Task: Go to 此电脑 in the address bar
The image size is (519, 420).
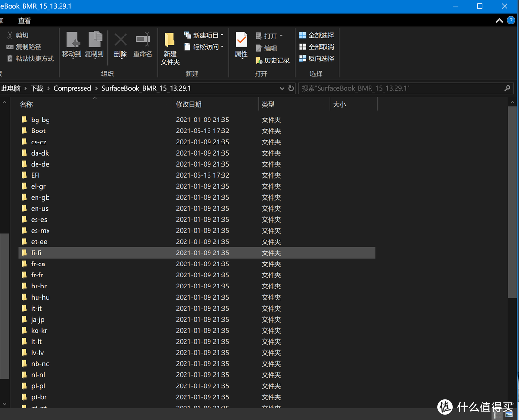Action: pos(11,88)
